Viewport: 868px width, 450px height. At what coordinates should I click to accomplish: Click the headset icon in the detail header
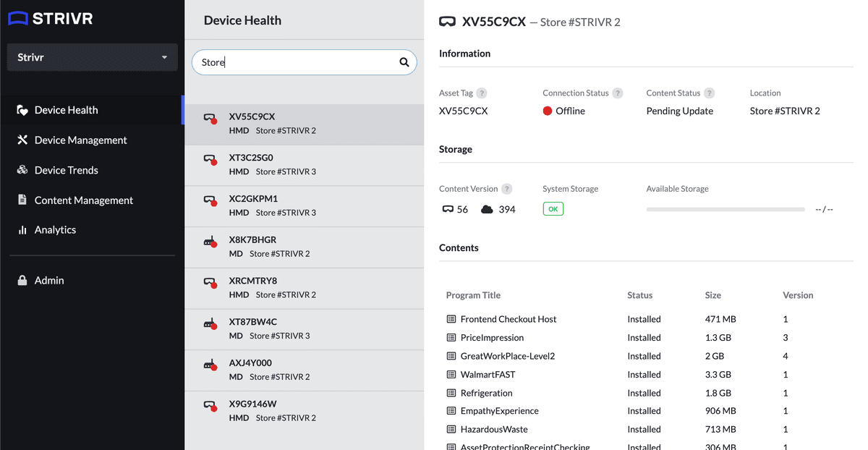pos(448,22)
